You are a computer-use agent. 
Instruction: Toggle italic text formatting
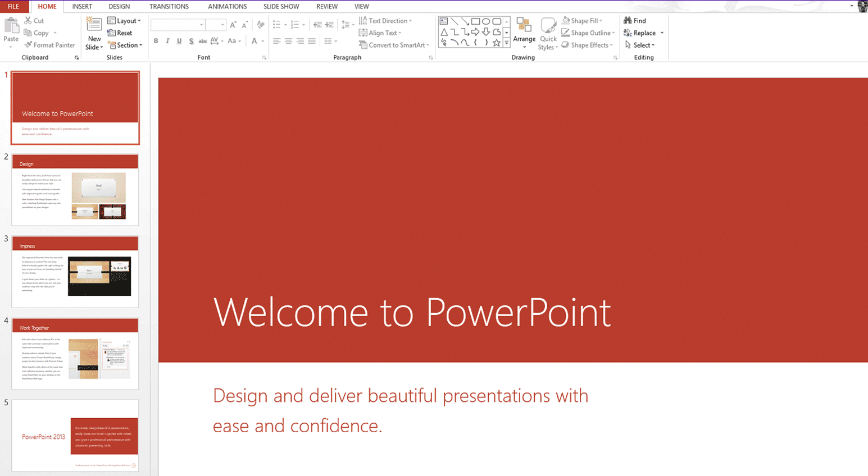pyautogui.click(x=167, y=41)
